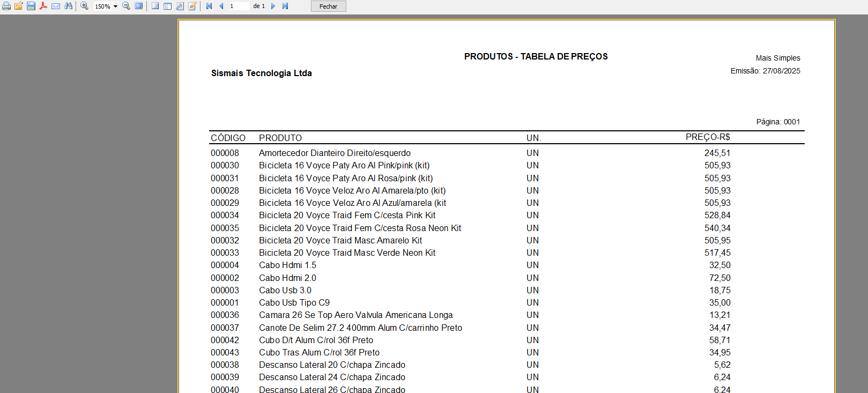This screenshot has height=393, width=868.
Task: Save the report with floppy disk icon
Action: (x=31, y=6)
